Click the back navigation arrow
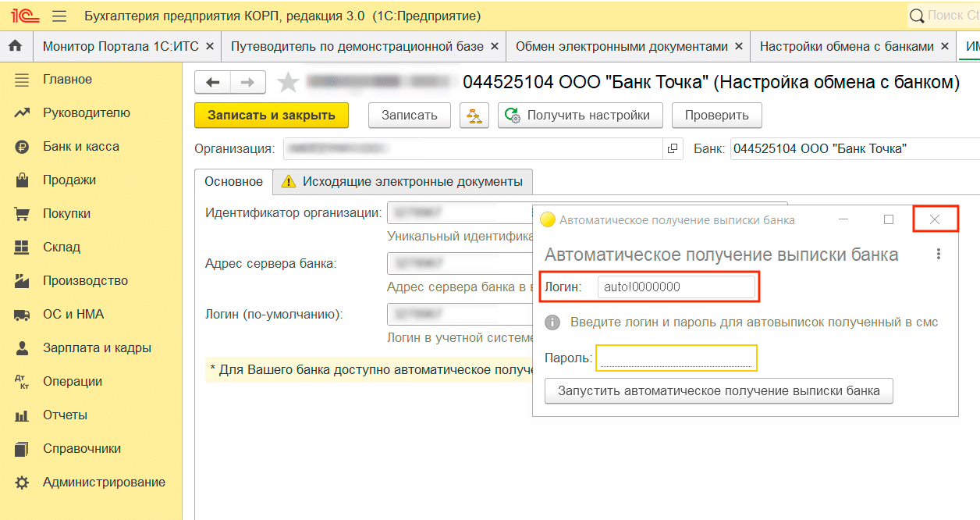Image resolution: width=980 pixels, height=520 pixels. point(212,83)
